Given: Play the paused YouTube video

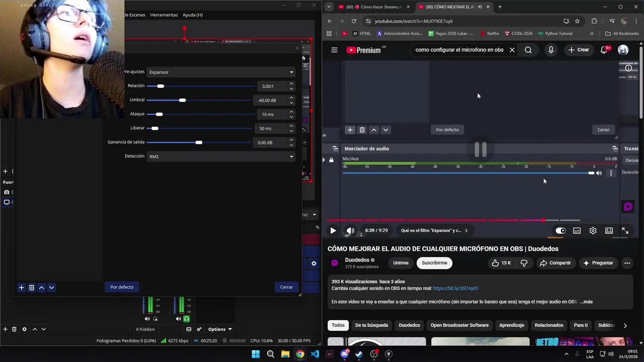Looking at the screenshot, I should 333,231.
